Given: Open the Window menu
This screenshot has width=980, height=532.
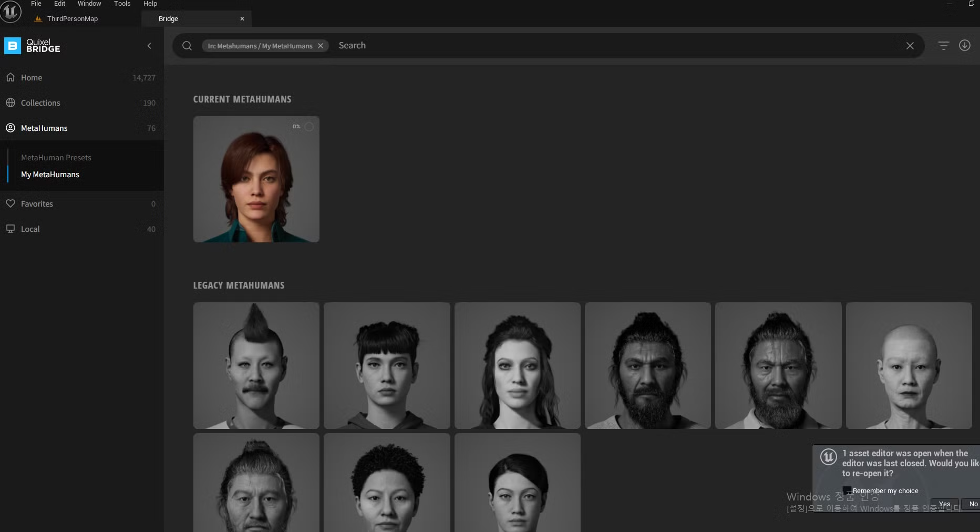Looking at the screenshot, I should tap(89, 4).
